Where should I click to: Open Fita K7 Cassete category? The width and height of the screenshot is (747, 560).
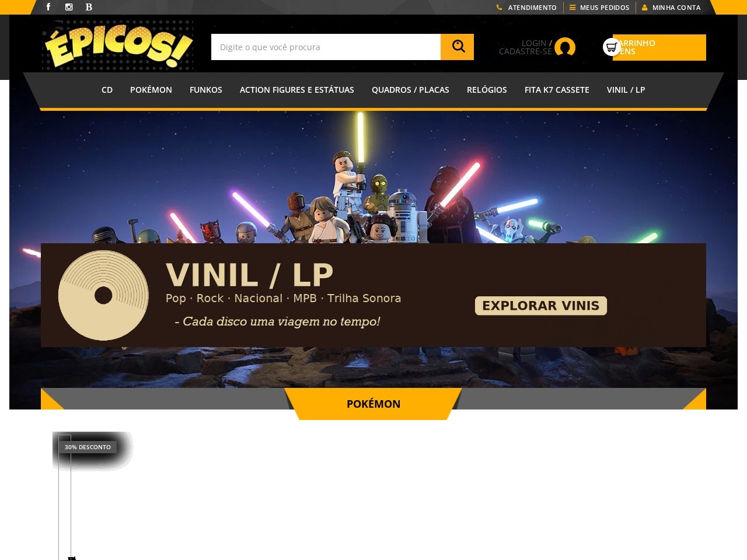(x=557, y=90)
